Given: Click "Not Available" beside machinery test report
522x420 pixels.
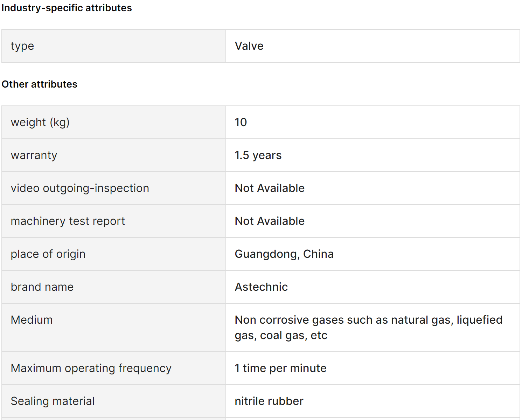Looking at the screenshot, I should 270,221.
